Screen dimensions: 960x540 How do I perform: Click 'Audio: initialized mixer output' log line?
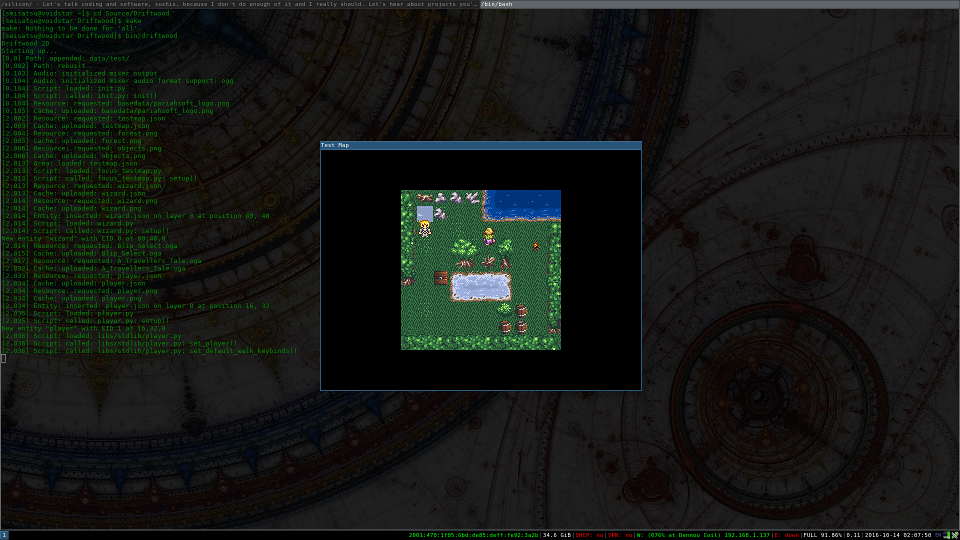click(x=79, y=73)
